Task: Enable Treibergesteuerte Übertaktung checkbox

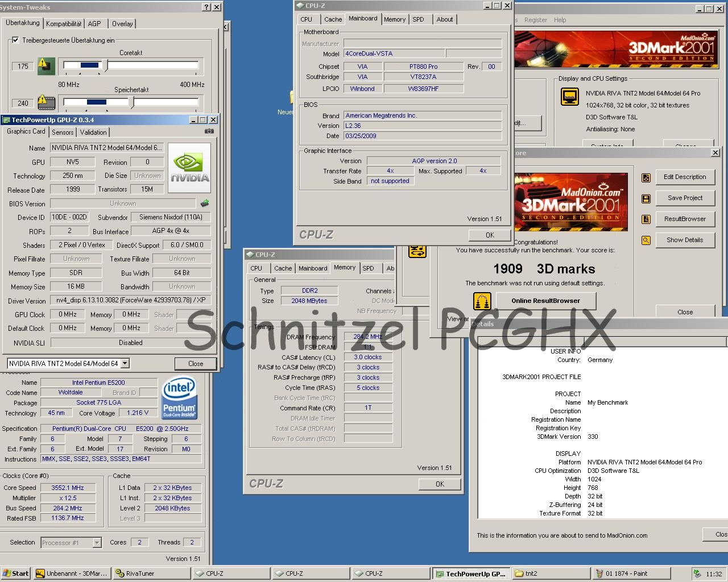Action: (x=15, y=40)
